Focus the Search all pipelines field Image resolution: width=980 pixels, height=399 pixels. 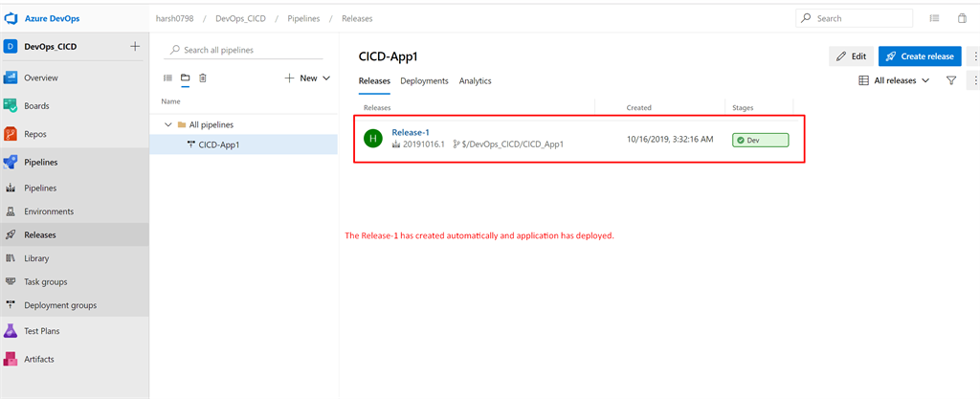point(242,50)
